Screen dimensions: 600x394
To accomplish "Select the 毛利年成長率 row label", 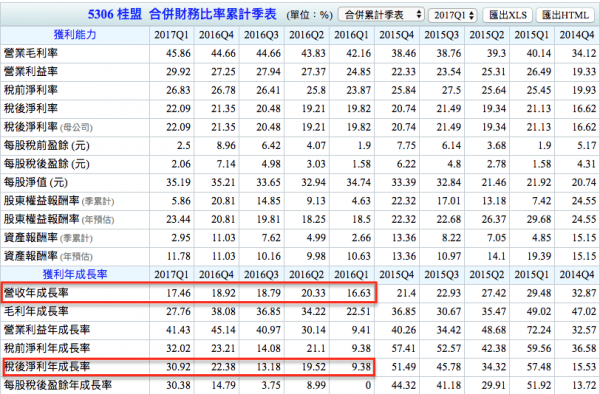I will click(36, 311).
